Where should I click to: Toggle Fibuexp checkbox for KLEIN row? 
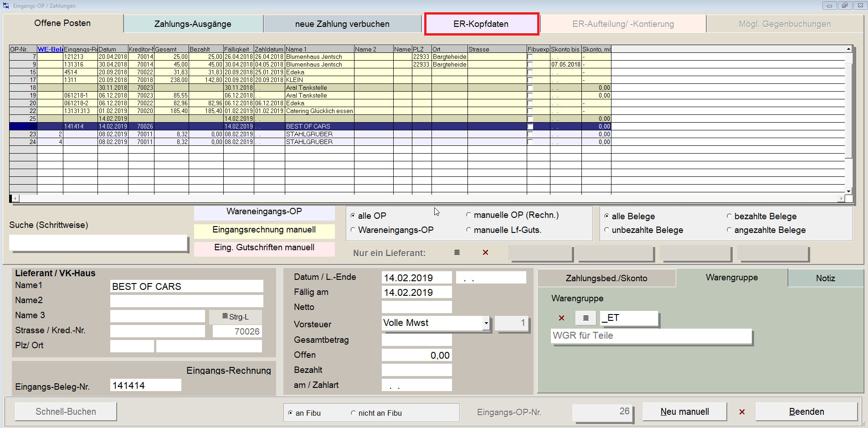click(530, 80)
